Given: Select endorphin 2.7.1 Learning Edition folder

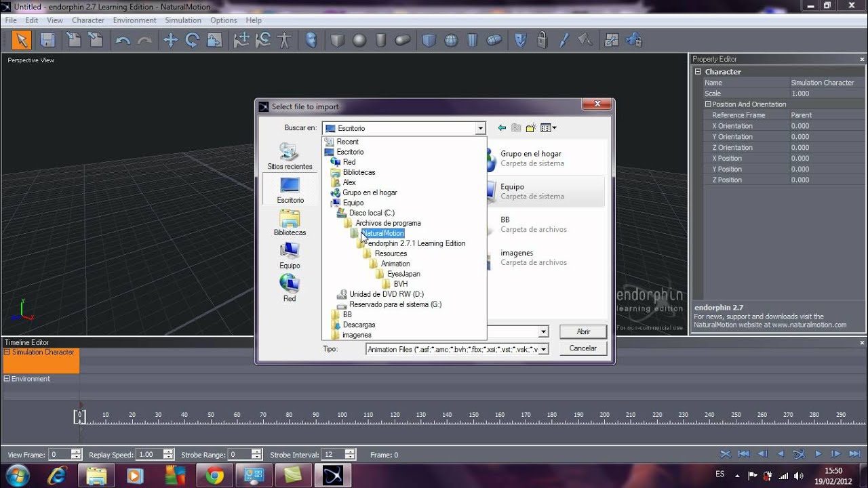Looking at the screenshot, I should 416,243.
